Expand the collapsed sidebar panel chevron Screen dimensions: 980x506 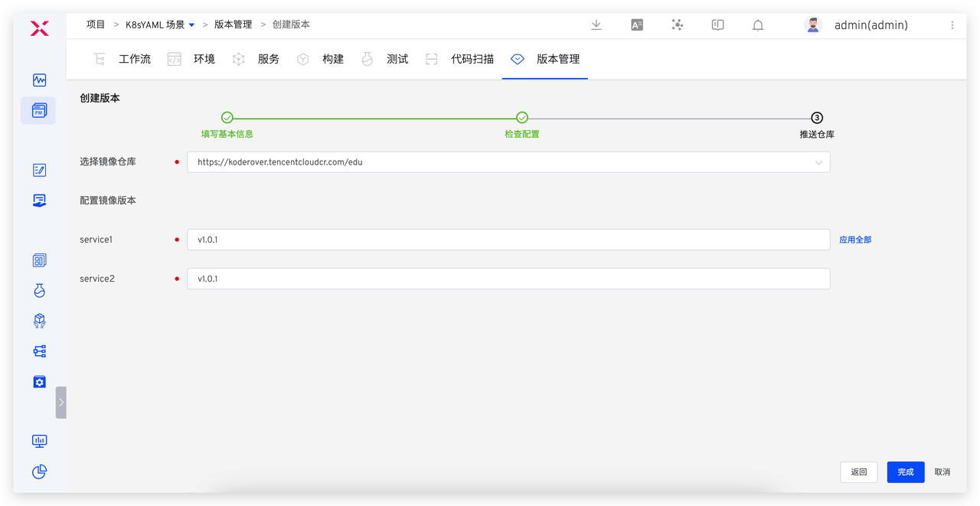click(61, 401)
